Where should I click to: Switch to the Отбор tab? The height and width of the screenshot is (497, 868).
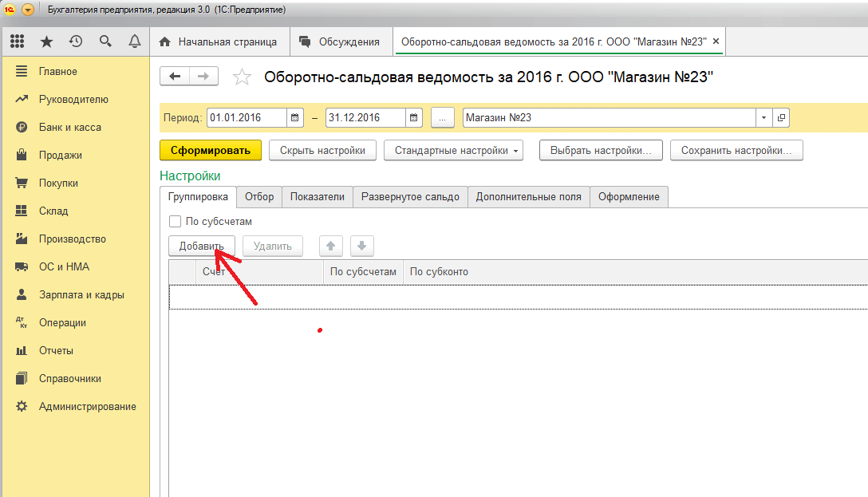(259, 197)
